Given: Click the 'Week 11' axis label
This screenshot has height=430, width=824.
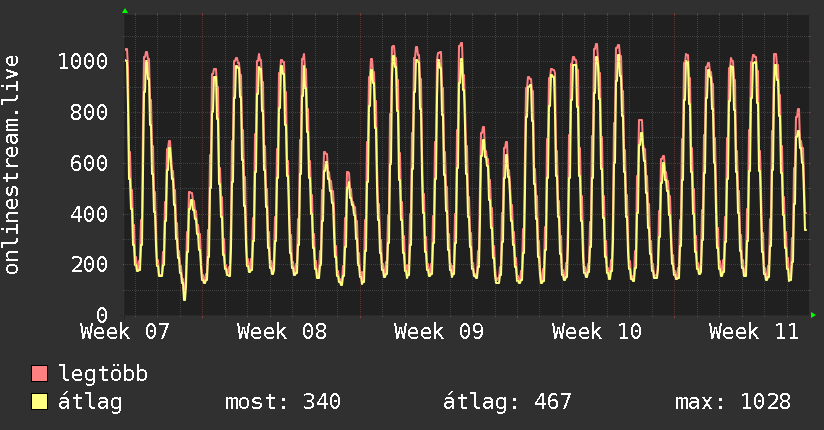Looking at the screenshot, I should 754,332.
